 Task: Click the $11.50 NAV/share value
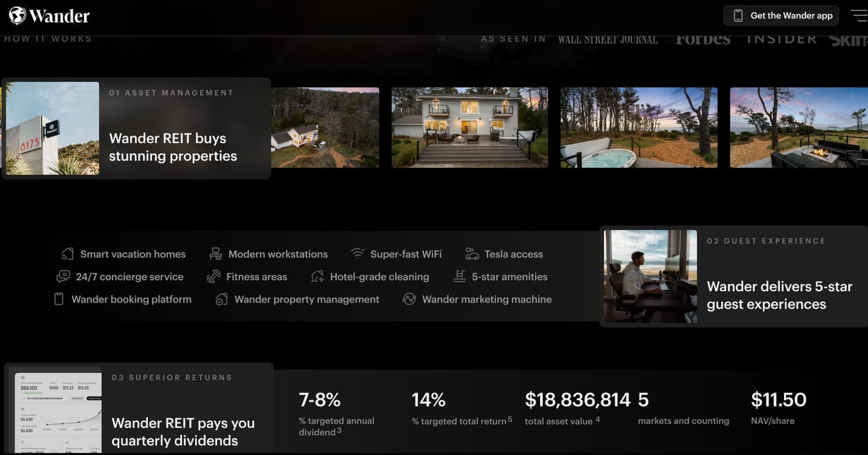pyautogui.click(x=779, y=400)
